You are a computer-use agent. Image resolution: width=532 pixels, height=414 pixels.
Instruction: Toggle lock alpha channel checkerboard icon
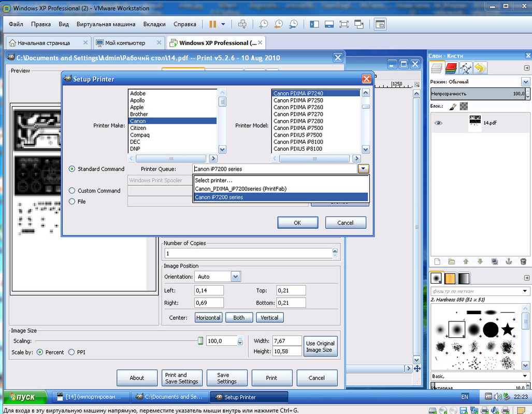tap(464, 107)
